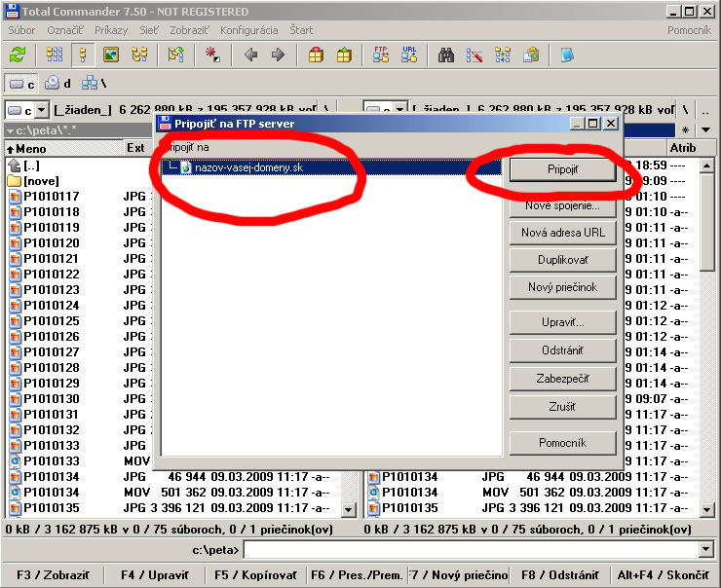This screenshot has width=721, height=588.
Task: Click the Zabezpečiť button
Action: 563,379
